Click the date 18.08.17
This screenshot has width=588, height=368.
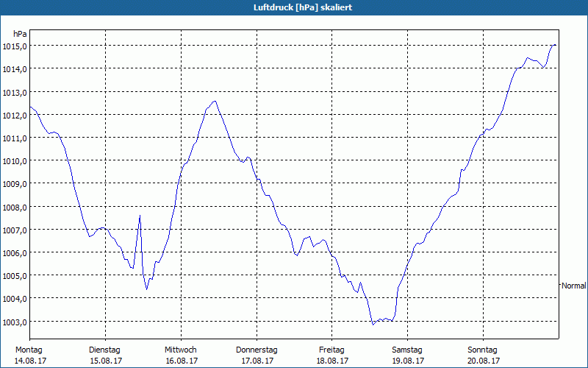coord(333,361)
